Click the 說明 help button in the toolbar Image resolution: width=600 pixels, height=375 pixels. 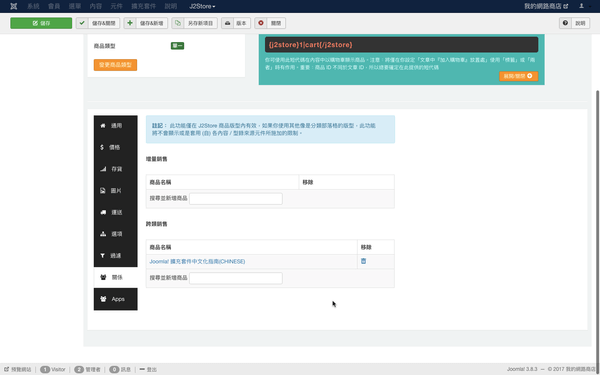click(574, 23)
